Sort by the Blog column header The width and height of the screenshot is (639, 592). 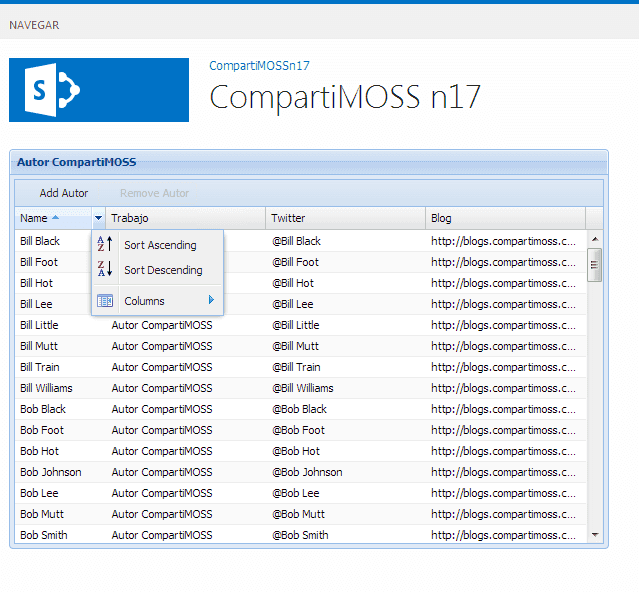click(x=505, y=218)
